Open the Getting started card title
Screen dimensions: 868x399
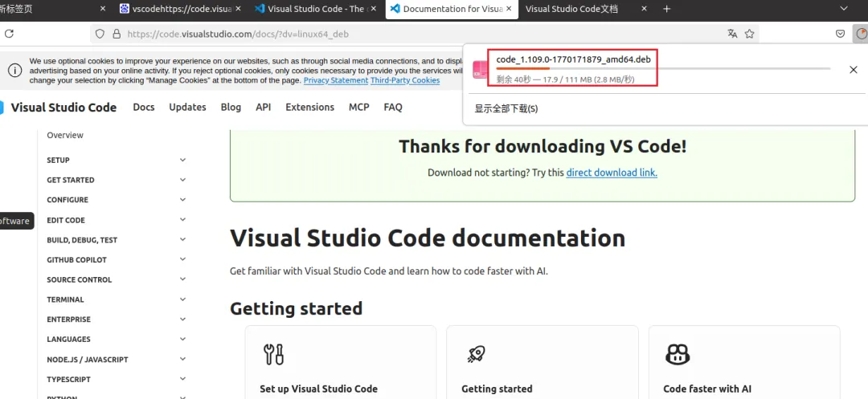coord(497,389)
